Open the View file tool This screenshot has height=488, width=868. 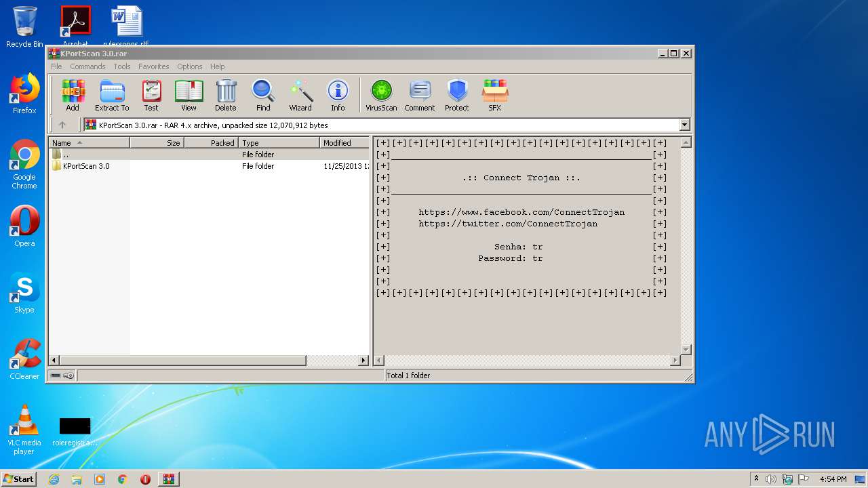pos(189,95)
